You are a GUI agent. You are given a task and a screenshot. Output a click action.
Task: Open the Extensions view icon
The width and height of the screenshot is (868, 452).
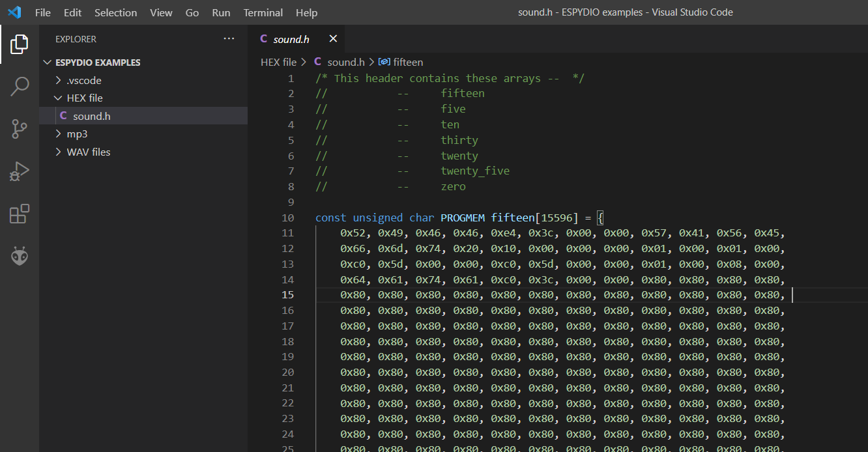(x=20, y=214)
